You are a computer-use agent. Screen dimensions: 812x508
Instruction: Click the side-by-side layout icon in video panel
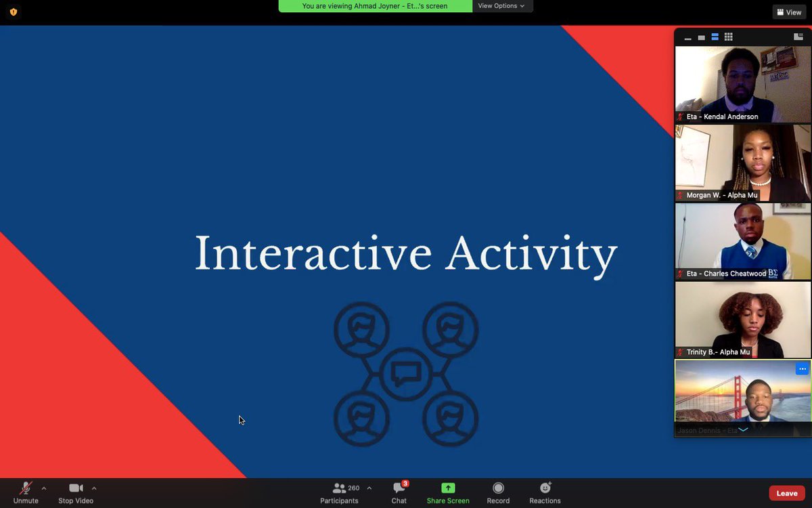[x=798, y=37]
